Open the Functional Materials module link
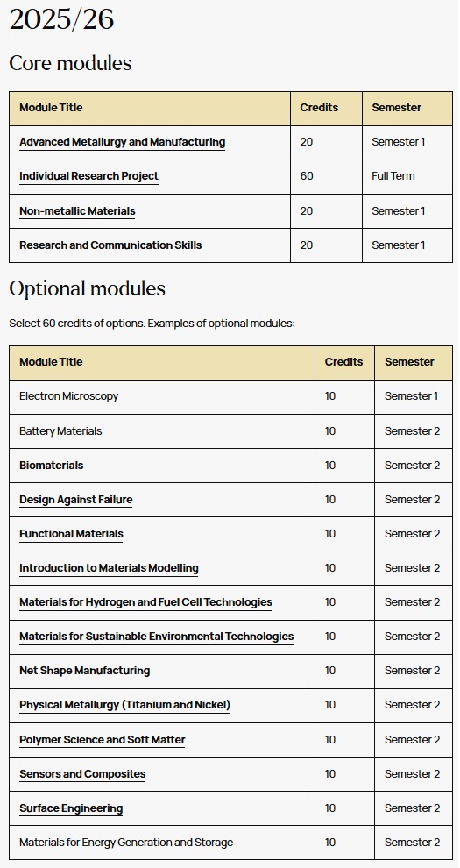460x868 pixels. coord(71,534)
